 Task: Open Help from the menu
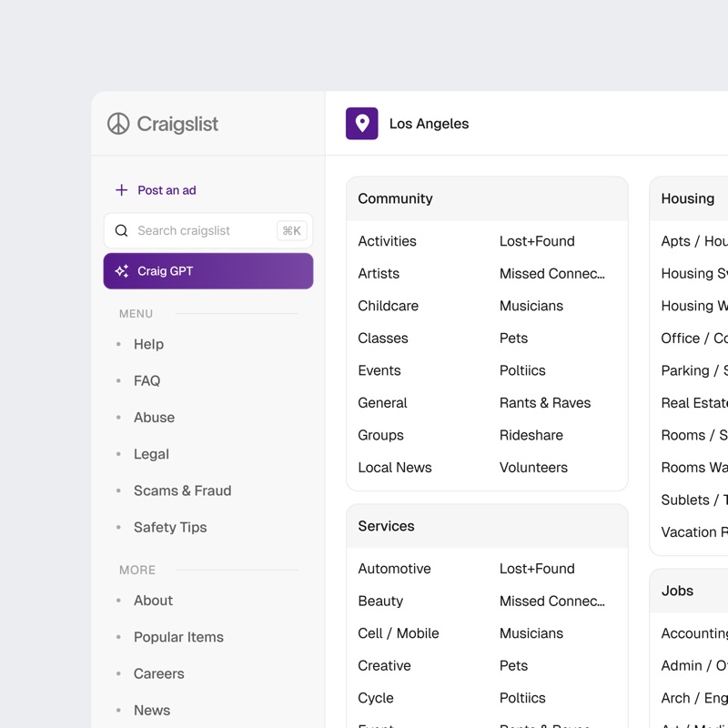(x=148, y=344)
